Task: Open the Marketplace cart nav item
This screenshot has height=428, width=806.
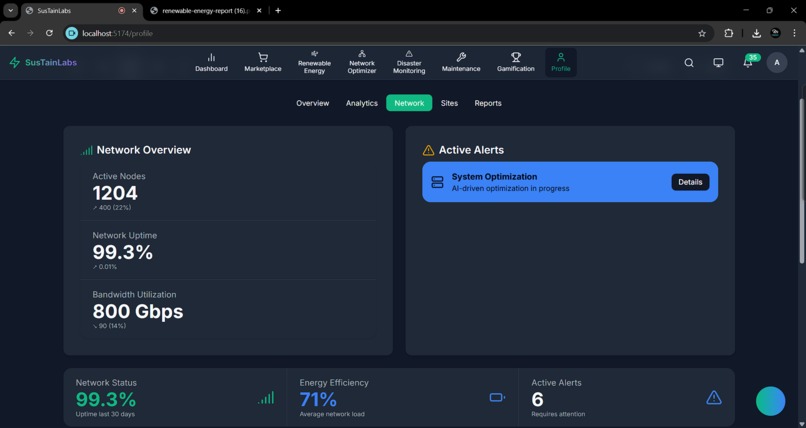Action: pos(263,62)
